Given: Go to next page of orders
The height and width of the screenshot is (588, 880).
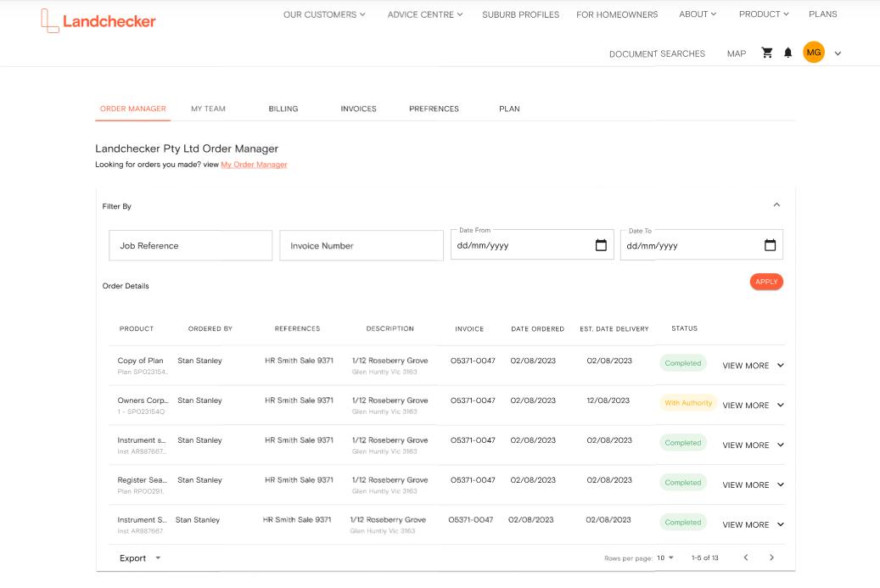Looking at the screenshot, I should pos(771,557).
